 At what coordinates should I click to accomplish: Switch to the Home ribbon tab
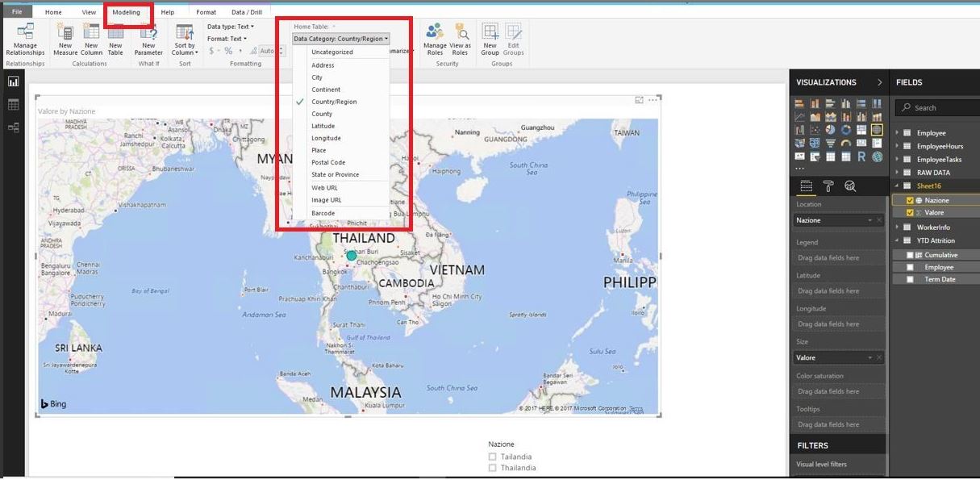(53, 12)
